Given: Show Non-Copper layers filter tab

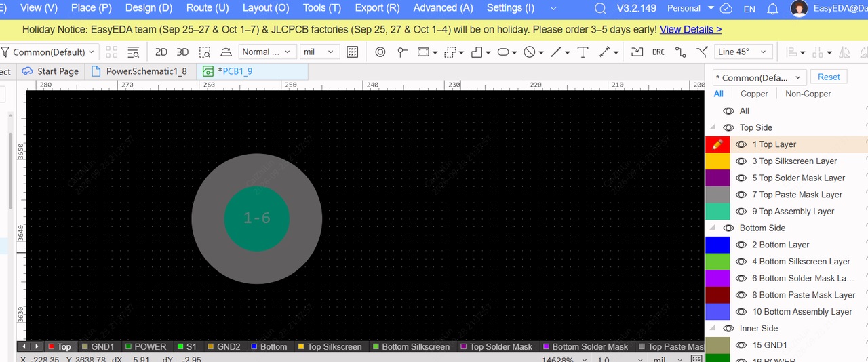Looking at the screenshot, I should (808, 94).
